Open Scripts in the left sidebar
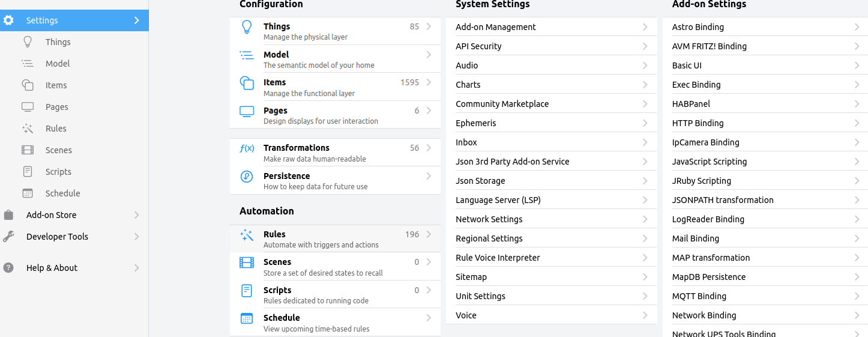Image resolution: width=868 pixels, height=337 pixels. pyautogui.click(x=58, y=172)
